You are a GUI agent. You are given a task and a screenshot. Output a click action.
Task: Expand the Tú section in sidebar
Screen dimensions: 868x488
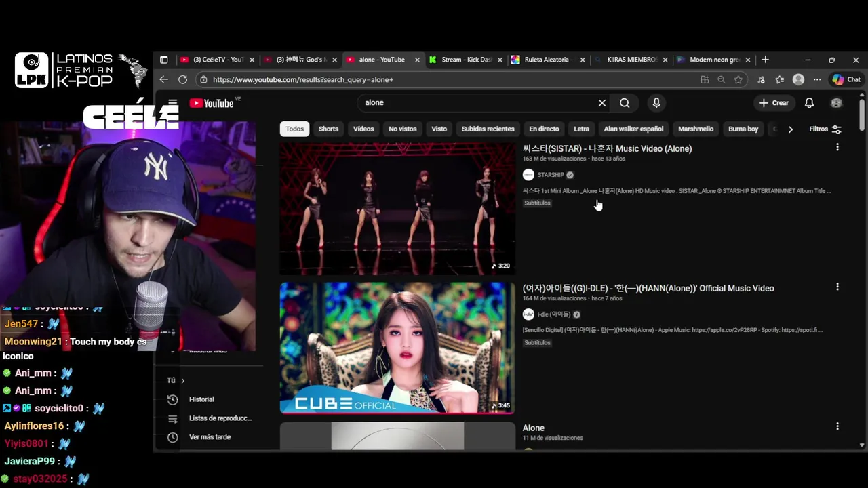coord(176,380)
